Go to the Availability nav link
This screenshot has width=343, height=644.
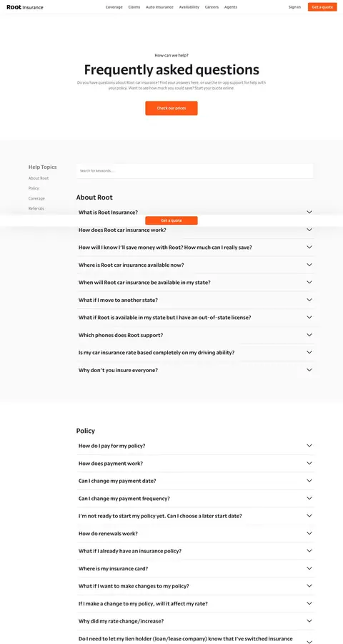[189, 7]
